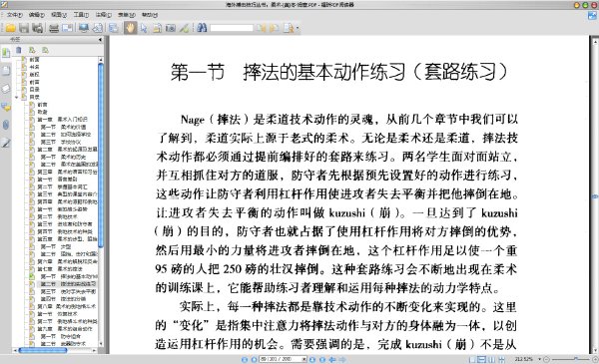
Task: Select bookmark 版权
Action: (x=34, y=75)
